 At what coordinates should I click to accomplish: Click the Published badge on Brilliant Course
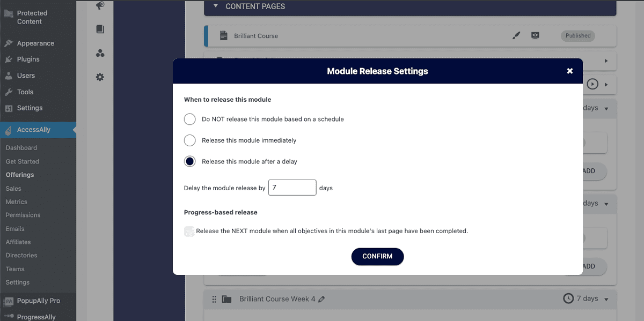[577, 35]
